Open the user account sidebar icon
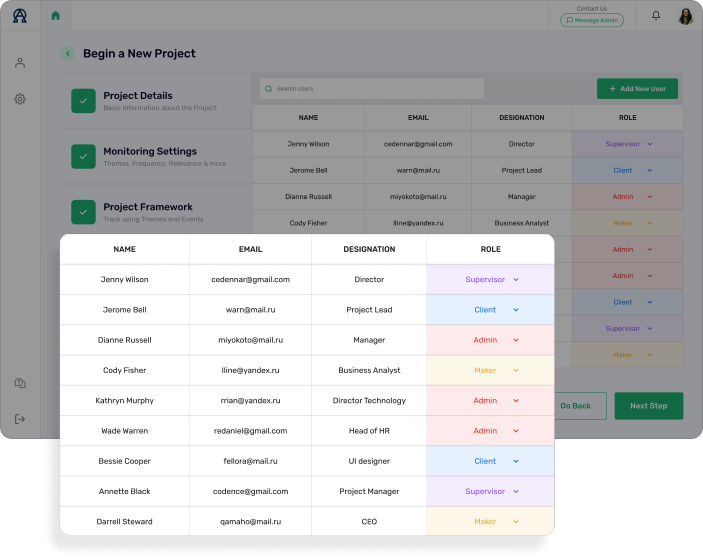703x558 pixels. (20, 63)
